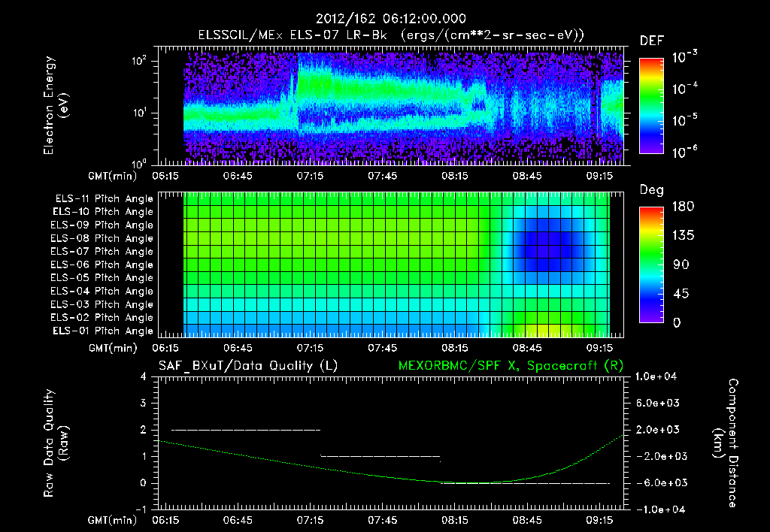Select the DEF legend heading

(652, 41)
